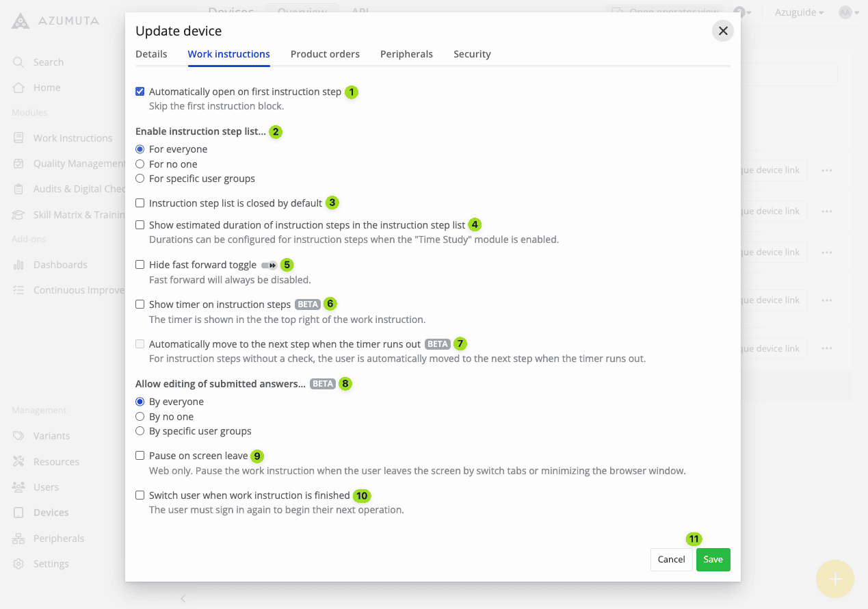Screen dimensions: 868x609
Task: Expand the Azuguide account dropdown
Action: (799, 12)
